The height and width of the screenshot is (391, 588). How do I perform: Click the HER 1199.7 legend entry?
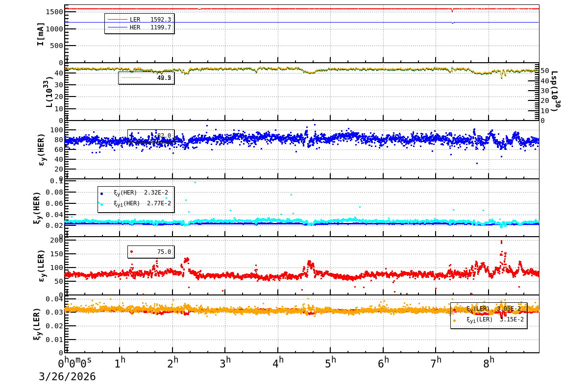[x=139, y=27]
